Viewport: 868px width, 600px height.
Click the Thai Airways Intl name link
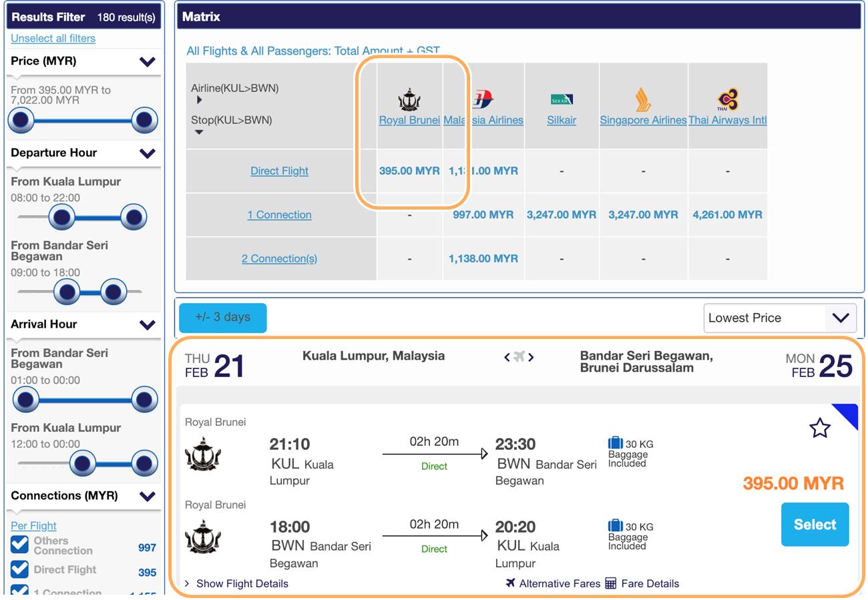pyautogui.click(x=727, y=120)
